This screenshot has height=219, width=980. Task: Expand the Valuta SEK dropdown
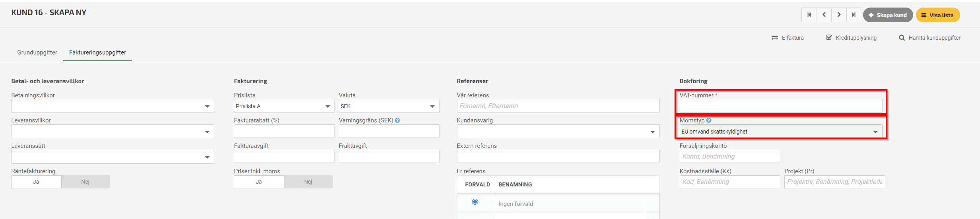tap(389, 106)
